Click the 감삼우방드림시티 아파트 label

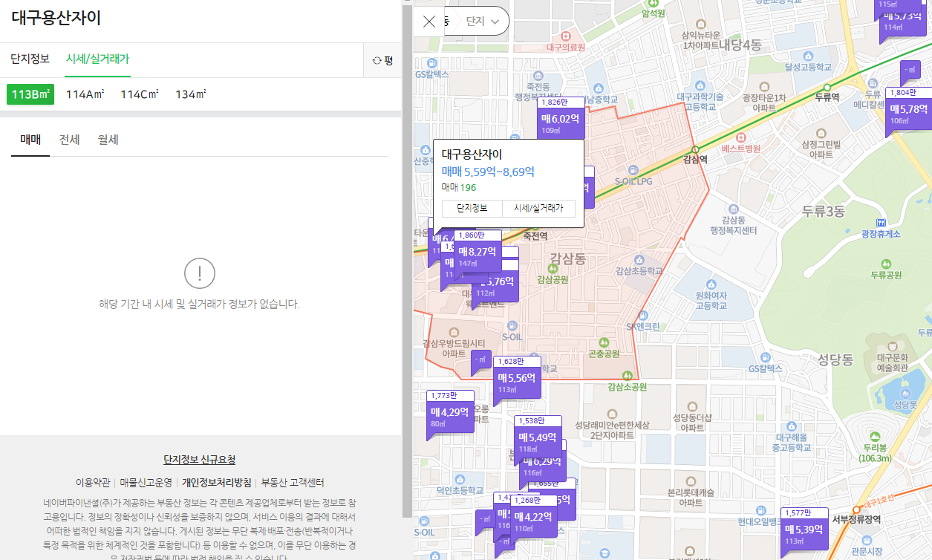pos(453,348)
